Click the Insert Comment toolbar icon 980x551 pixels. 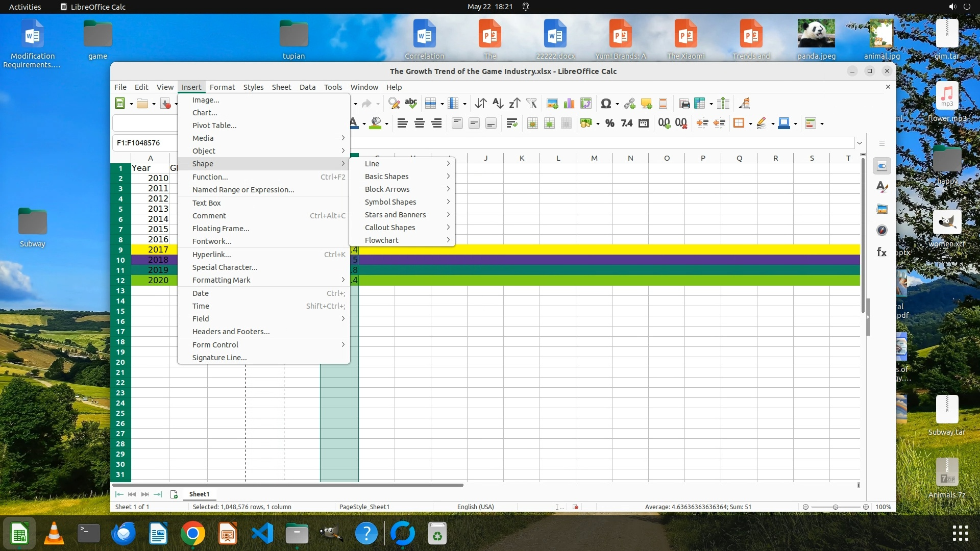(x=646, y=104)
